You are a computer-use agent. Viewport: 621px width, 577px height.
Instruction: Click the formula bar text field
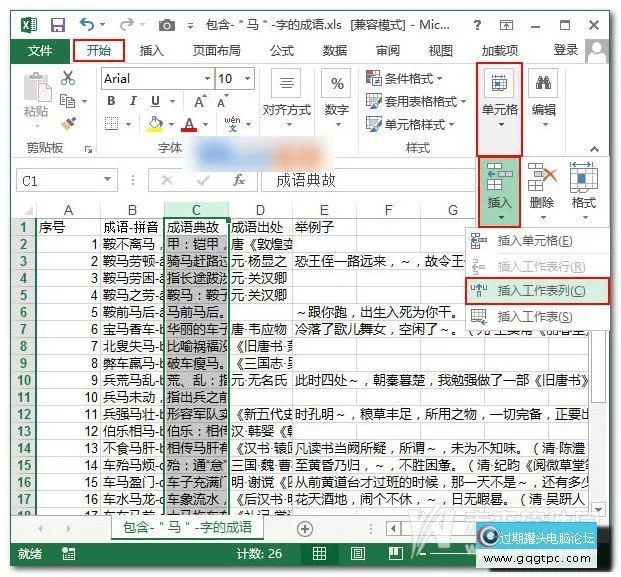pos(366,181)
